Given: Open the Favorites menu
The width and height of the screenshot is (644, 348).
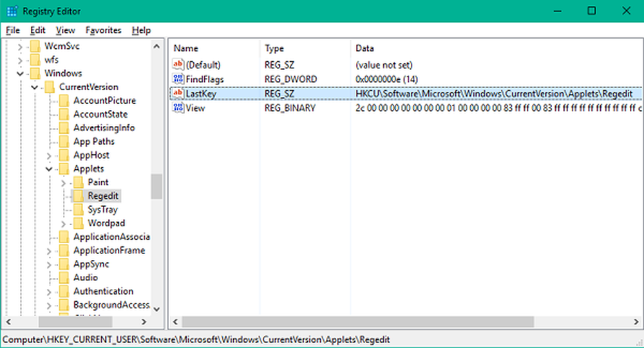Looking at the screenshot, I should [103, 30].
